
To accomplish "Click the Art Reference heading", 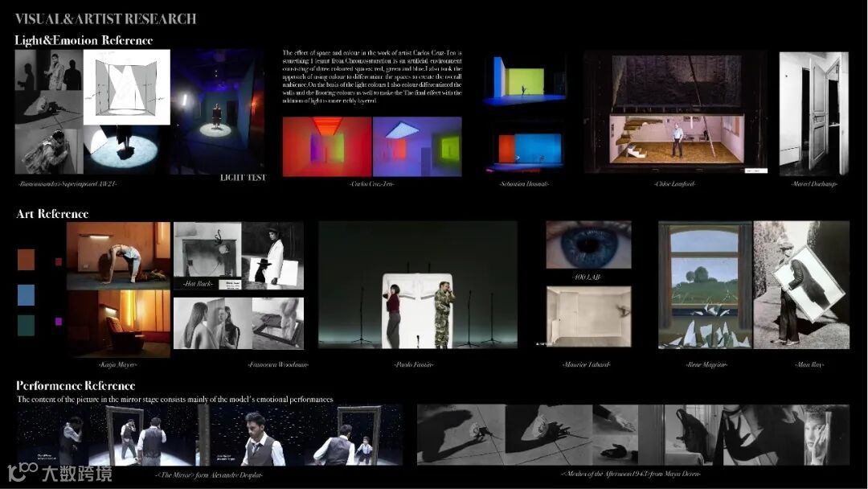I will (x=52, y=213).
